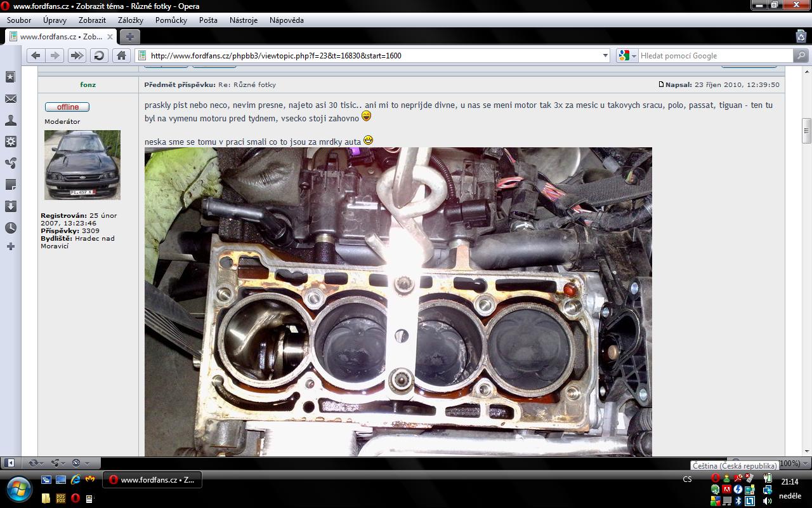Image resolution: width=812 pixels, height=508 pixels.
Task: Click the fonz username link
Action: point(88,84)
